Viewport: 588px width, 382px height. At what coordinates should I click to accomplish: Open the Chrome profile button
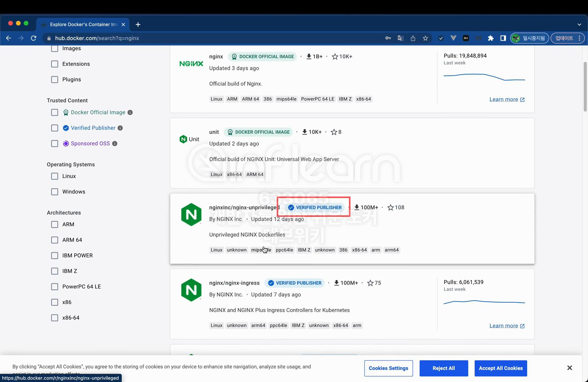530,38
